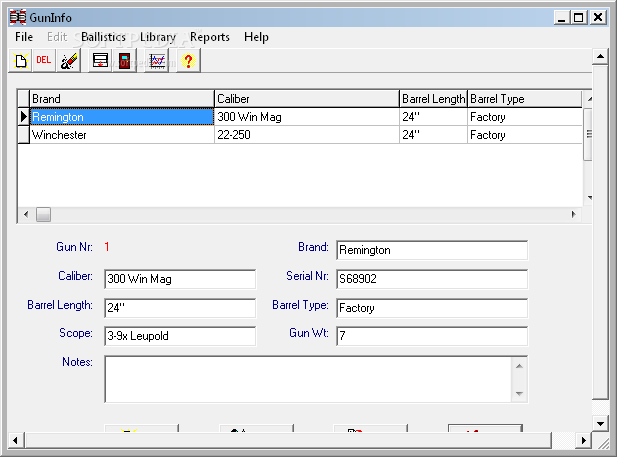Click the Caliber input field
This screenshot has width=617, height=457.
point(180,279)
